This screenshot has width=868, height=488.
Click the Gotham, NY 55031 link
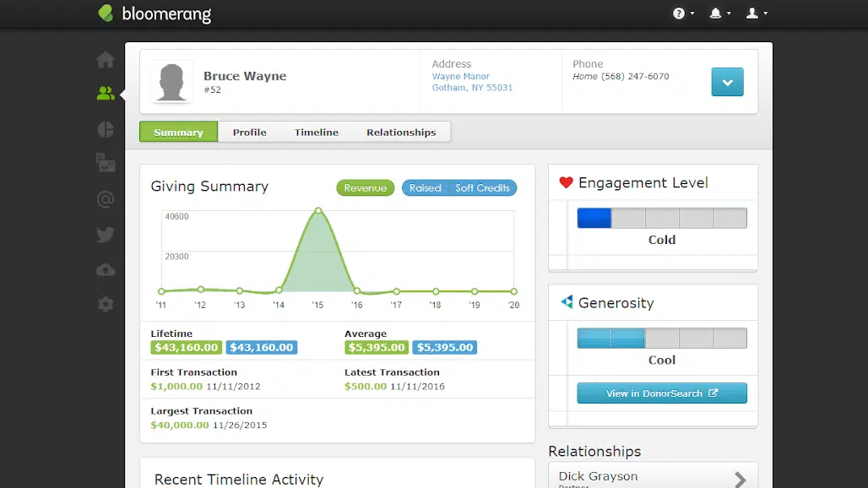pyautogui.click(x=472, y=88)
